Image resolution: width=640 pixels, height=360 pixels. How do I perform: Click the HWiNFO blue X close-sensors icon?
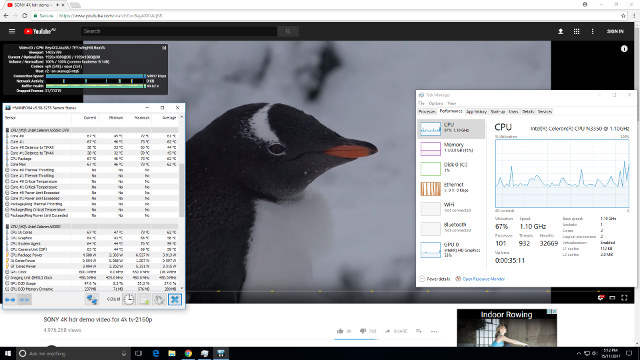[175, 300]
